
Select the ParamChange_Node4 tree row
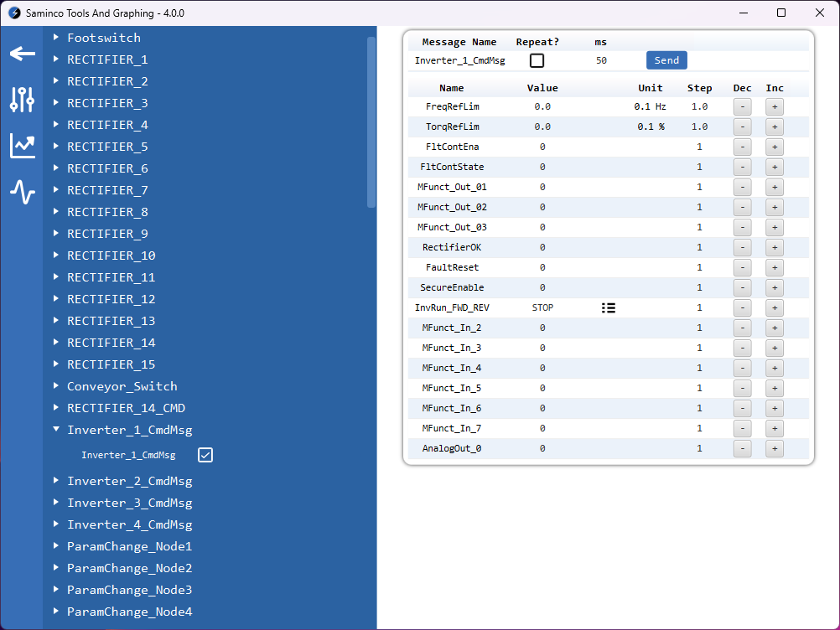click(x=130, y=612)
